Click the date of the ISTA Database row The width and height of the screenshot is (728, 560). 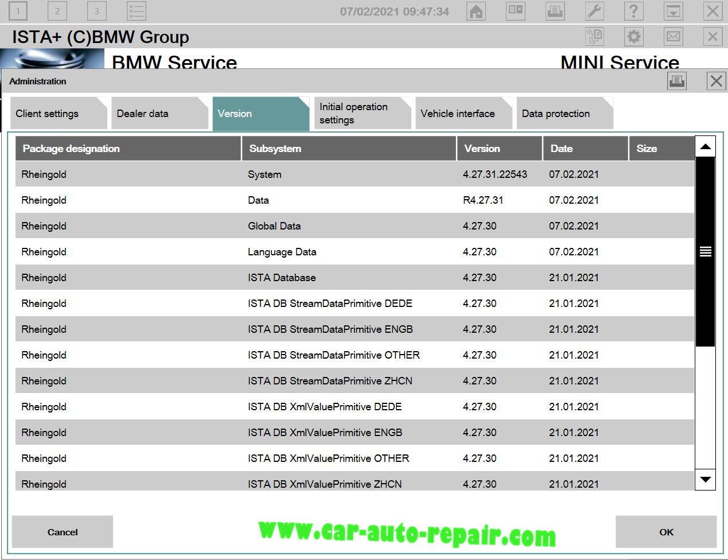click(574, 278)
